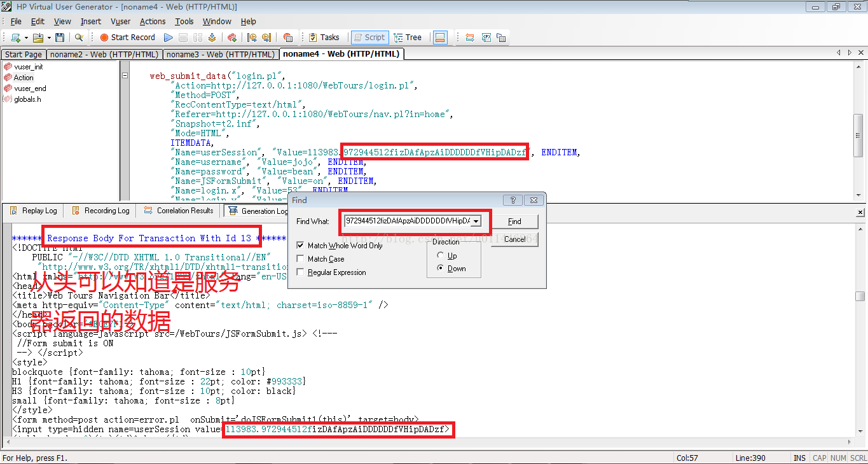Click the orange transaction arrows icon
This screenshot has width=868, height=464.
pos(470,38)
